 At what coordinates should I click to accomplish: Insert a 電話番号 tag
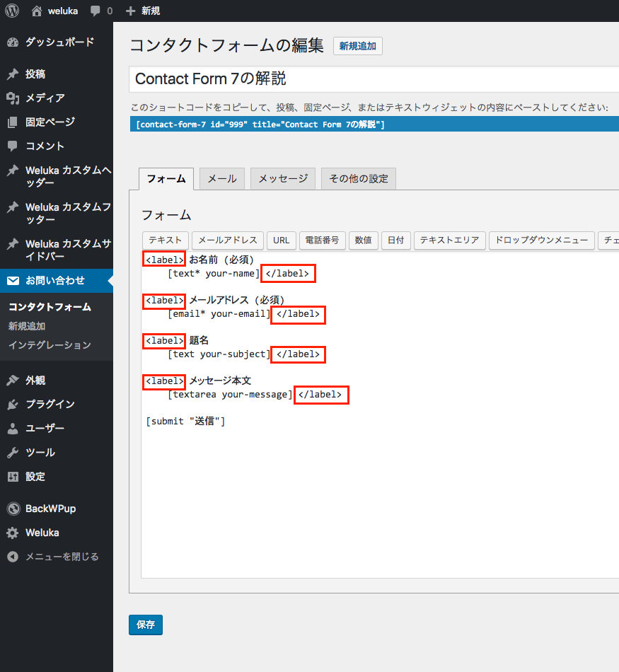click(322, 240)
